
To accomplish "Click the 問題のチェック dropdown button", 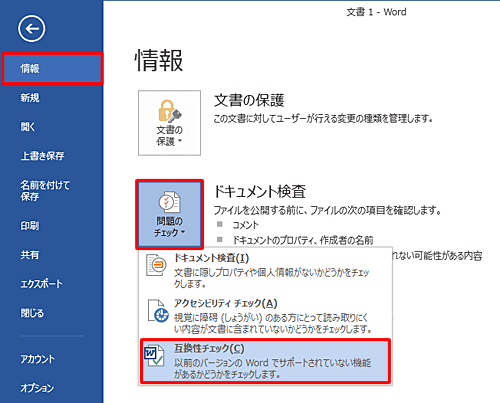I will coord(170,214).
